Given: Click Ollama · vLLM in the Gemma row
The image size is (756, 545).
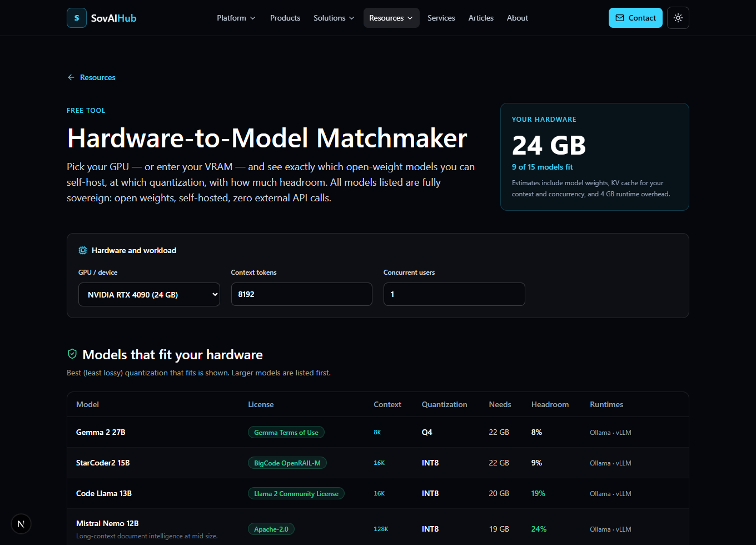Looking at the screenshot, I should click(610, 432).
